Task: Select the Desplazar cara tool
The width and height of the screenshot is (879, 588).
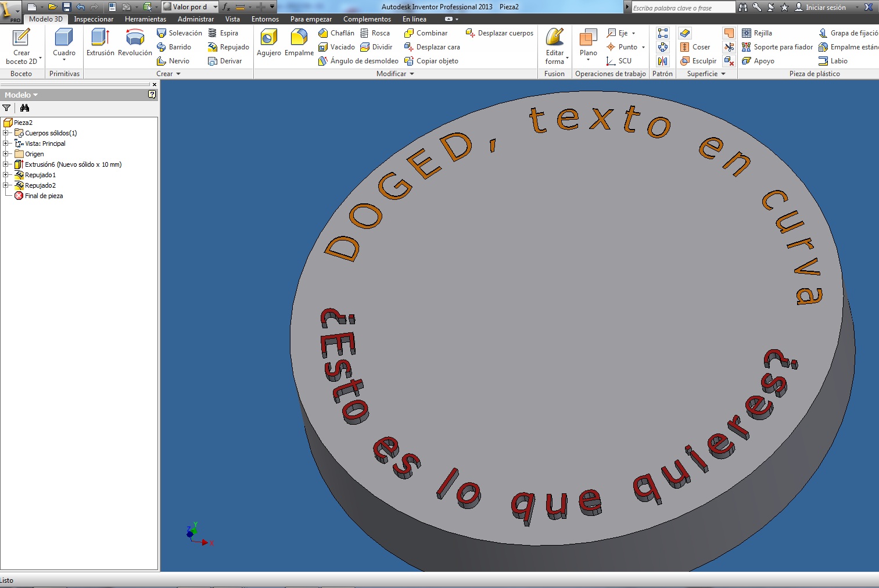Action: 432,47
